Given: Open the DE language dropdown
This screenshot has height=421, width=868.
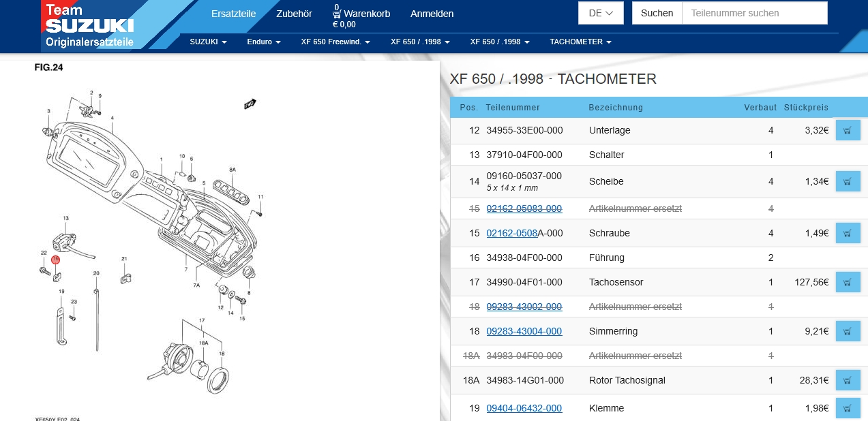Looking at the screenshot, I should (x=601, y=13).
